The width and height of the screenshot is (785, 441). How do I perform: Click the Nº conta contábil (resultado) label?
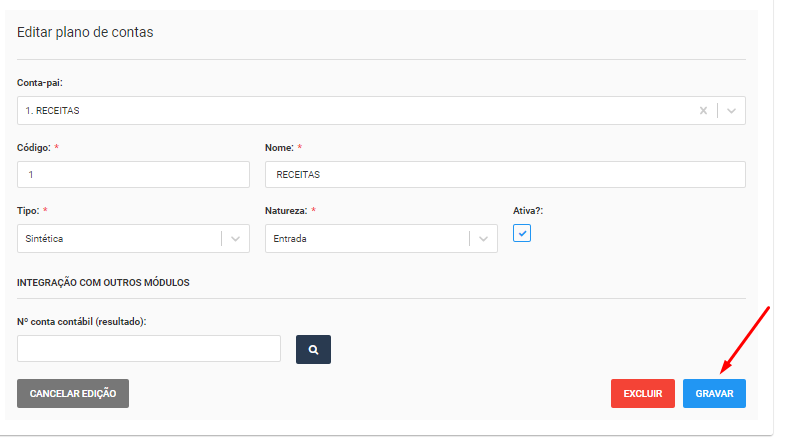82,322
